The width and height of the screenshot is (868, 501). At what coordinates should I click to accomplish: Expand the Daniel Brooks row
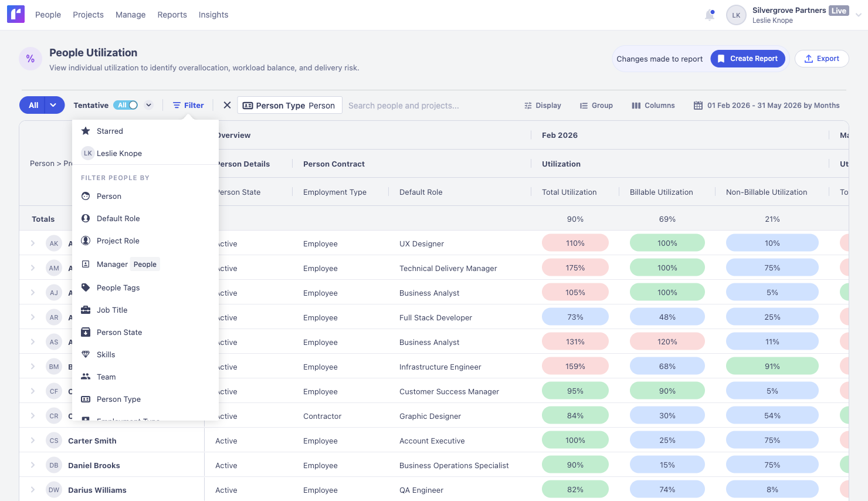[33, 465]
